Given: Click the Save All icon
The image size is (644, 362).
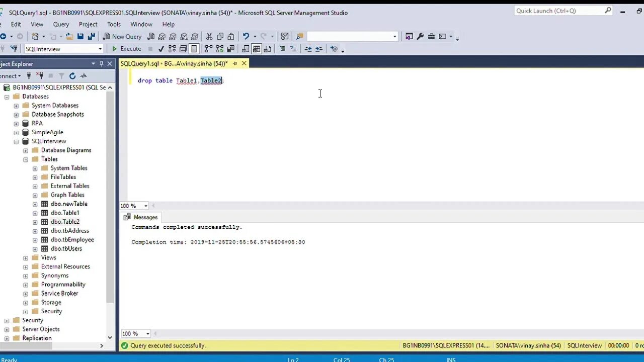Looking at the screenshot, I should 91,36.
